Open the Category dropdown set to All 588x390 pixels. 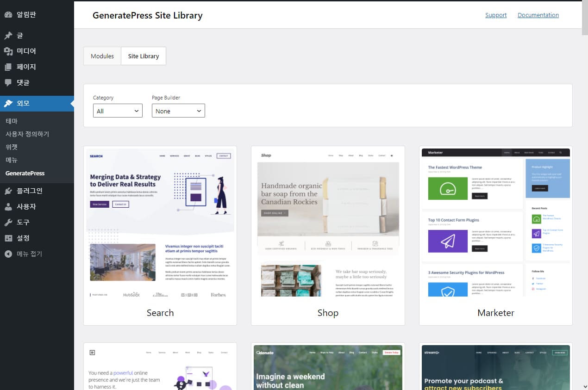click(x=118, y=111)
